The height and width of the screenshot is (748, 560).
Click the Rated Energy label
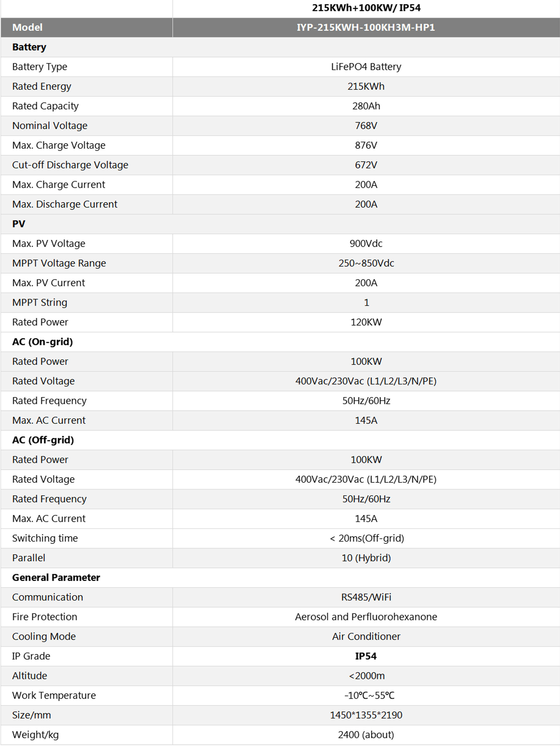point(41,86)
